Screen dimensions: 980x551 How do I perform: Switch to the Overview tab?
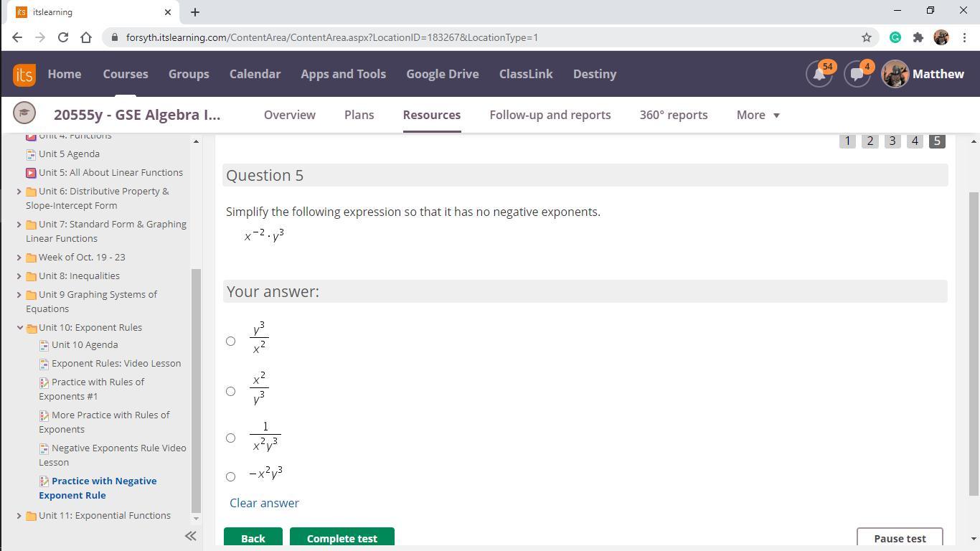(x=290, y=115)
